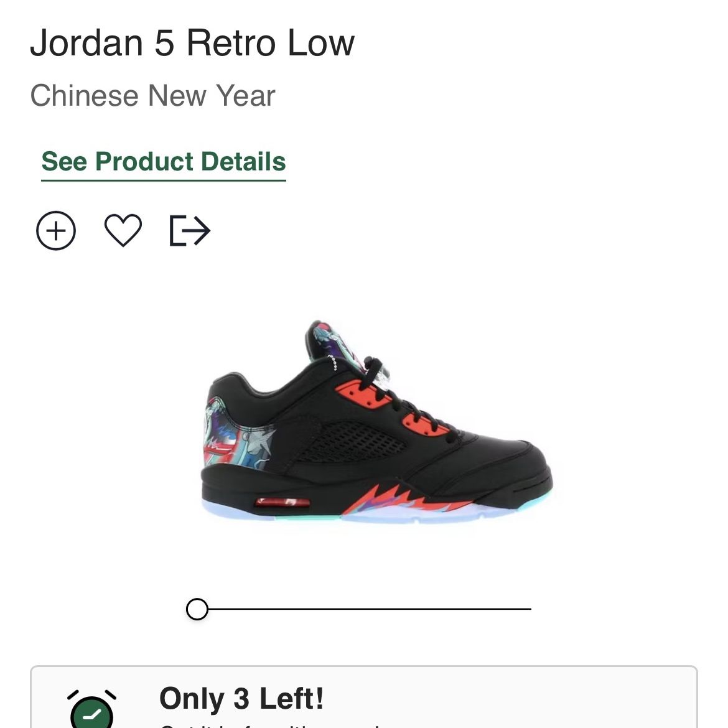728x728 pixels.
Task: Click the icy blue outsole of the shoe
Action: 376,513
